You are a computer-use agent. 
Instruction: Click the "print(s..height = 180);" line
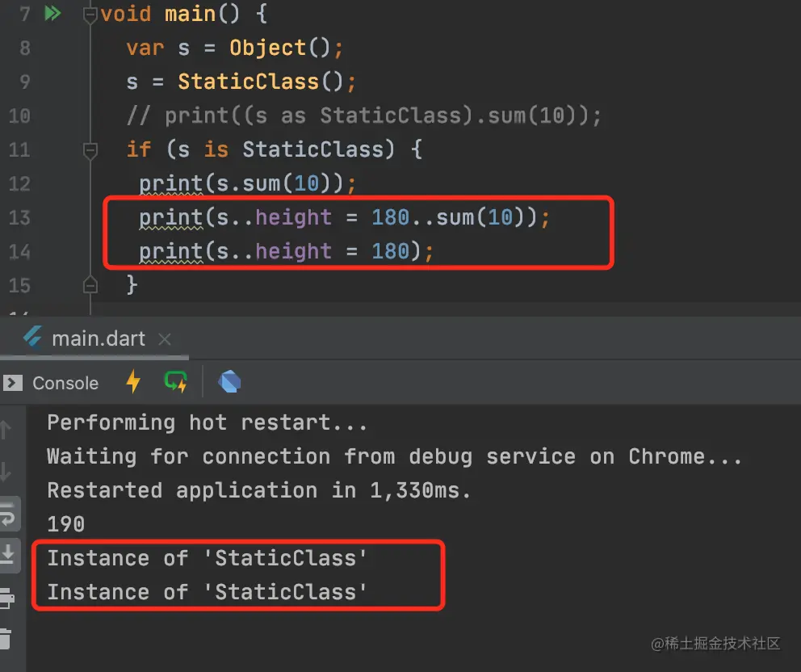click(x=286, y=251)
